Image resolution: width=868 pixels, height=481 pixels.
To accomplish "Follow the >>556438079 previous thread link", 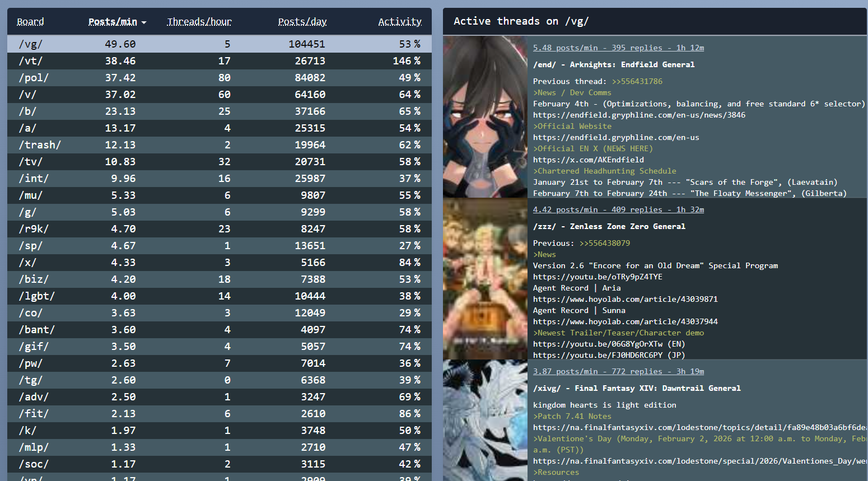I will (605, 243).
